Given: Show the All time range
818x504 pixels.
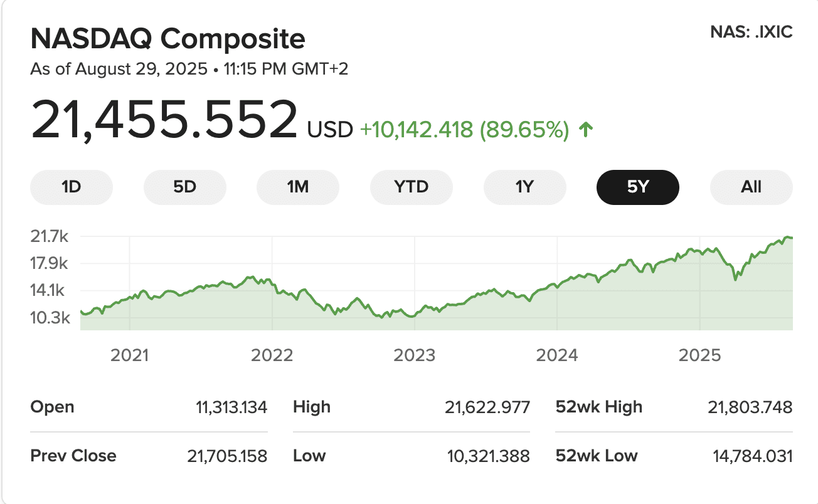Looking at the screenshot, I should tap(751, 187).
